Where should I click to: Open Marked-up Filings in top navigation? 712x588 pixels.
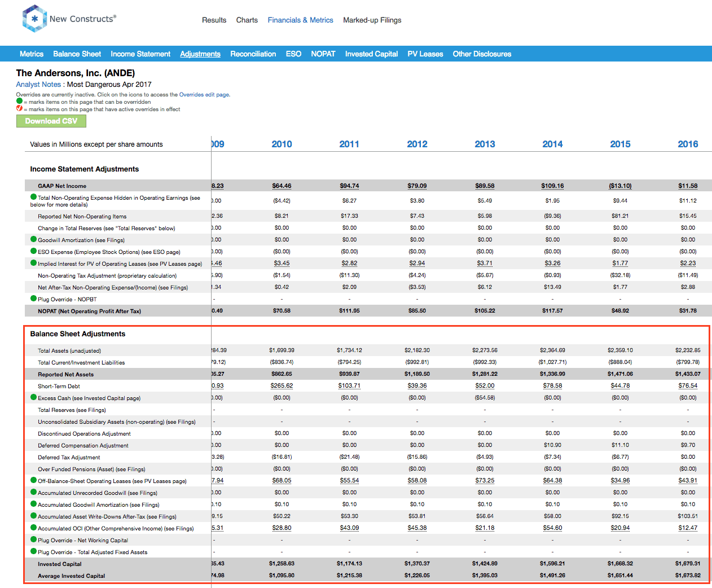tap(372, 20)
